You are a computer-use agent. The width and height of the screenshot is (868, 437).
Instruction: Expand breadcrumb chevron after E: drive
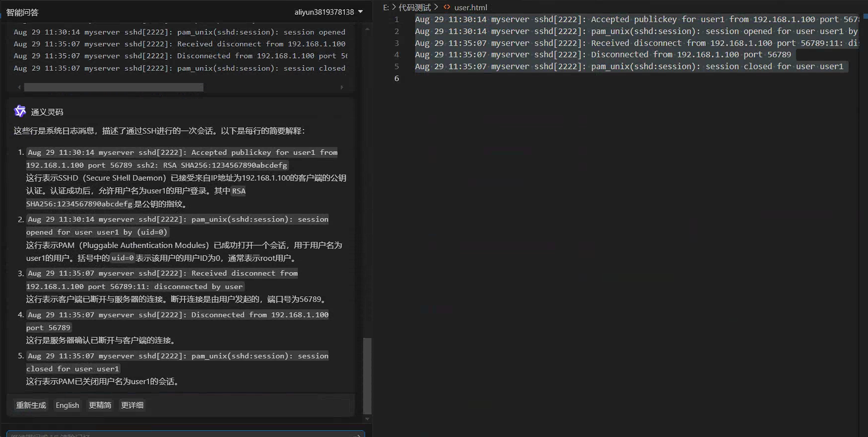394,7
